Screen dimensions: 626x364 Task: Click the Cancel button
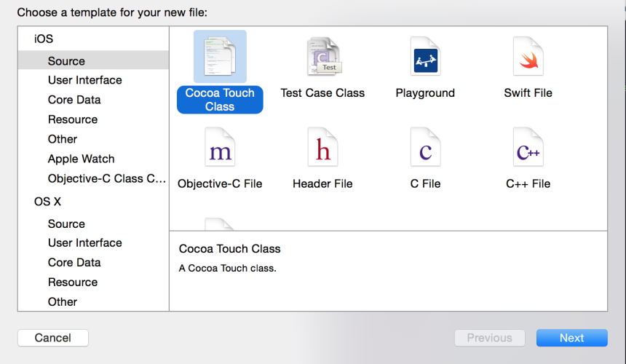click(x=53, y=338)
